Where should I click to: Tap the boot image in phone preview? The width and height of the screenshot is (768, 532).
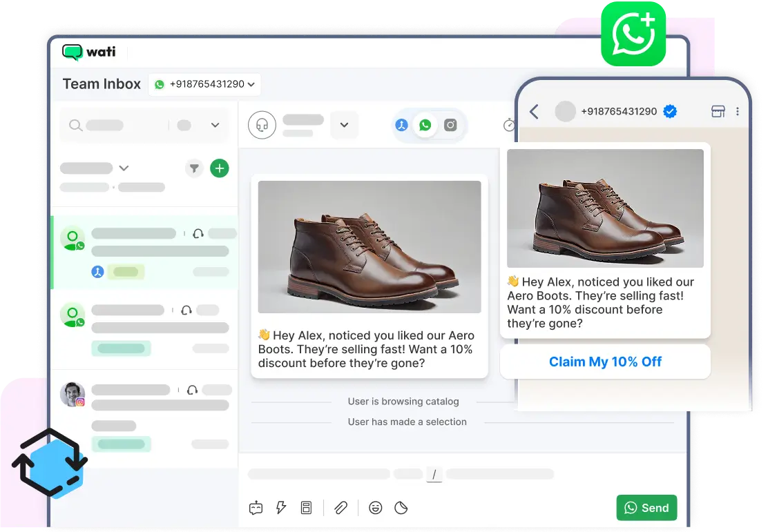tap(606, 208)
